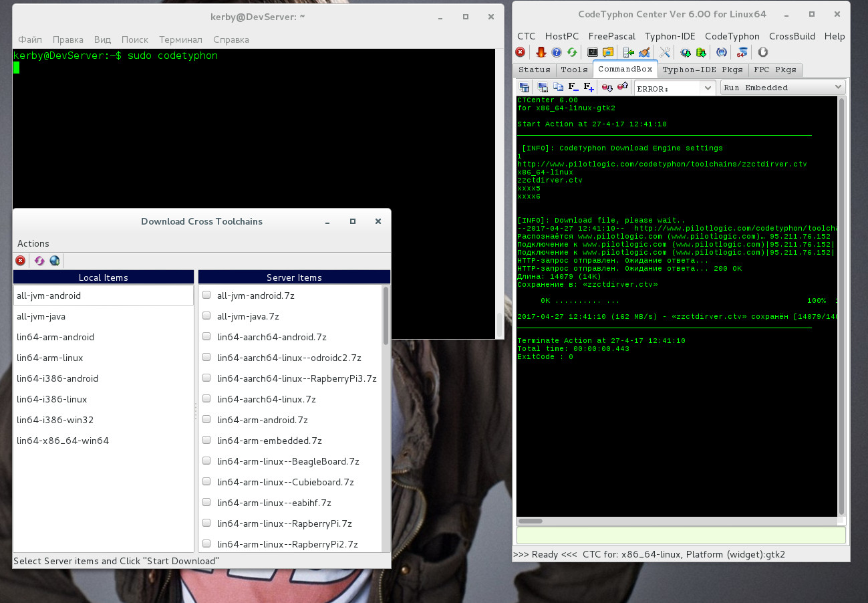Screen dimensions: 868x603
Task: Select local item lin64-arm-android
Action: click(104, 337)
